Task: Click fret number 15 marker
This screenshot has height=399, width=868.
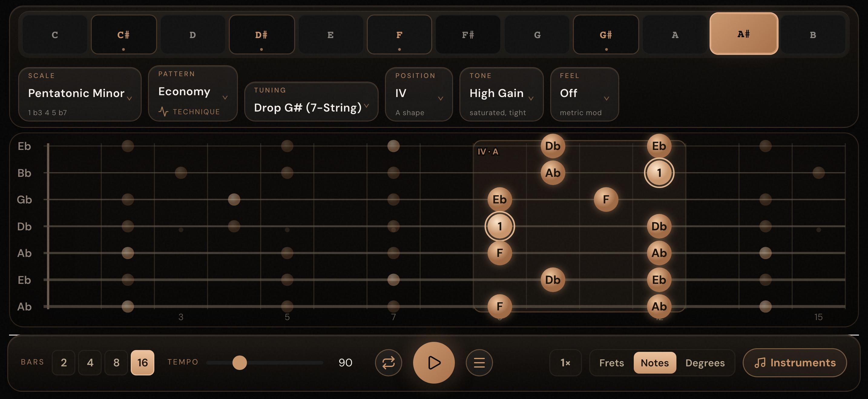Action: click(x=818, y=317)
